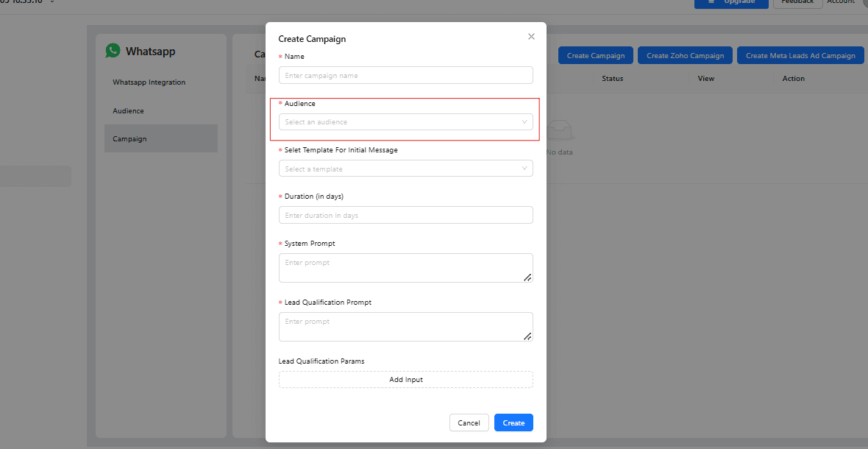
Task: Open the Whatsapp Integration menu item
Action: pyautogui.click(x=149, y=82)
